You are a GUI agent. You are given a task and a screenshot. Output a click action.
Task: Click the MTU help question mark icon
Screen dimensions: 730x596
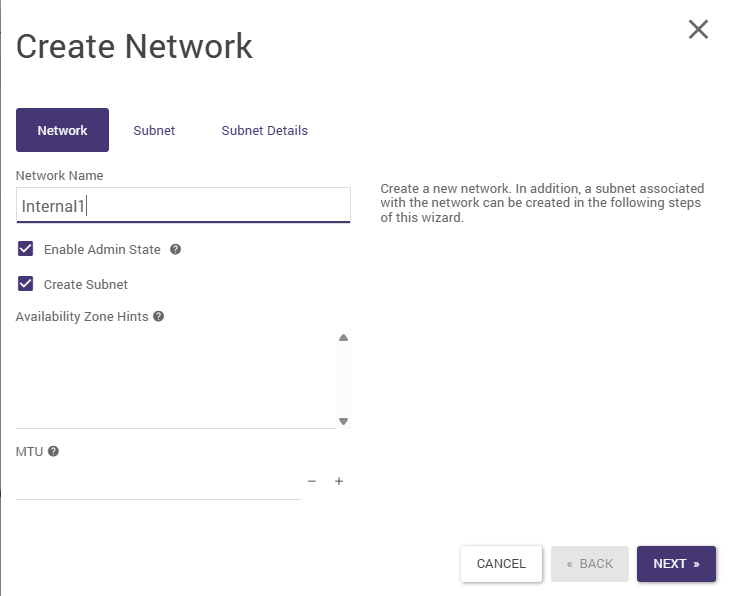pyautogui.click(x=53, y=451)
